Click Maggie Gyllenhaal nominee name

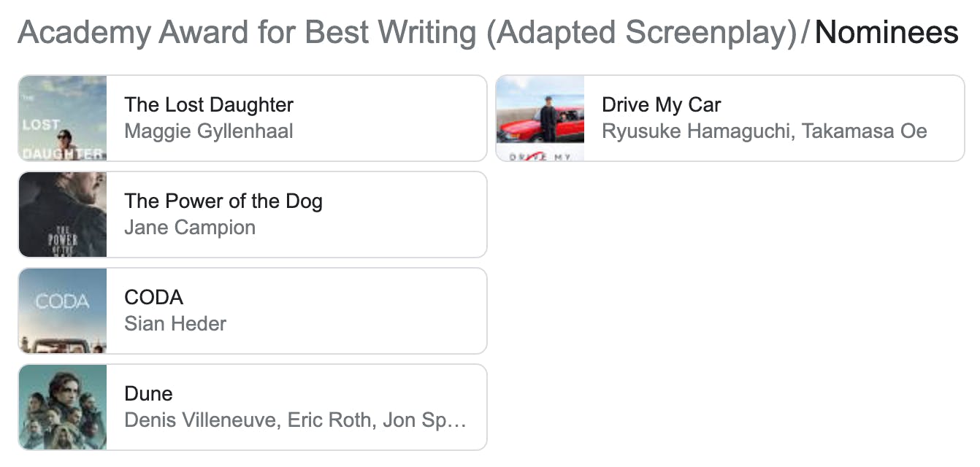click(209, 131)
